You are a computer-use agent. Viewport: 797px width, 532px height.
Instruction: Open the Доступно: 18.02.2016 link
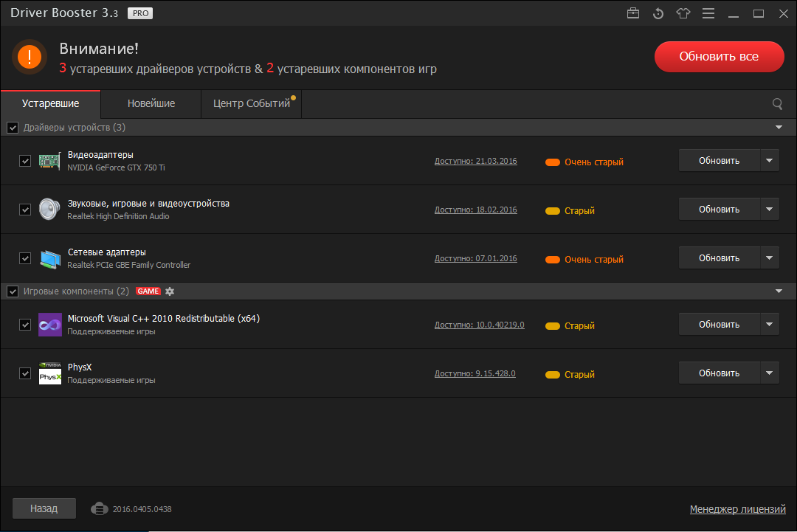tap(476, 210)
